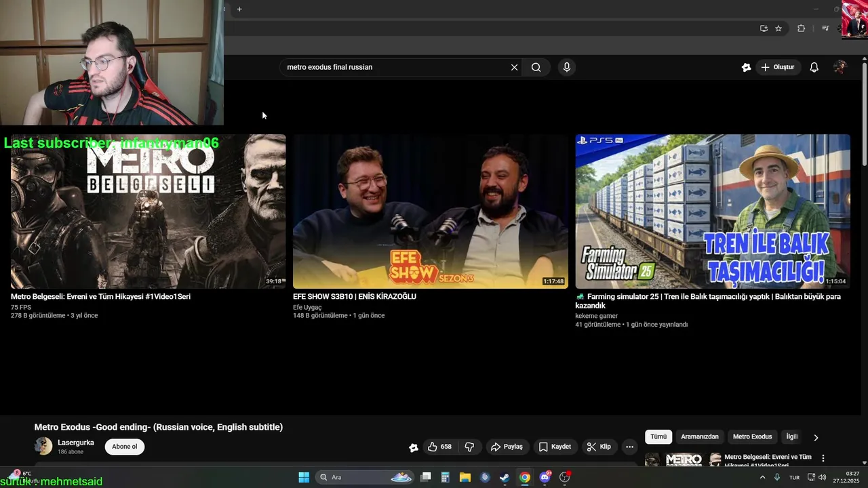Image resolution: width=868 pixels, height=488 pixels.
Task: Bookmark this page with the star icon
Action: coord(778,28)
